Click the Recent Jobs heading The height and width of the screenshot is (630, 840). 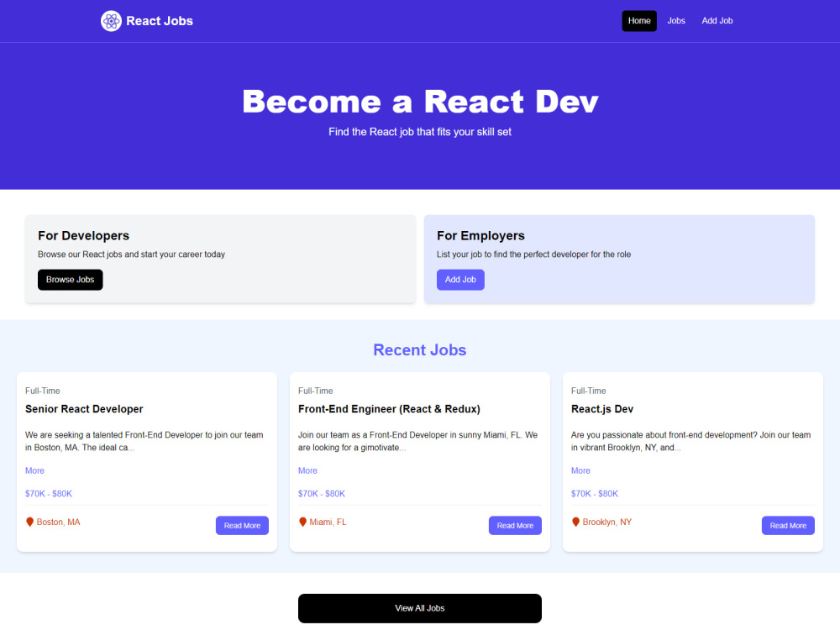click(x=420, y=349)
